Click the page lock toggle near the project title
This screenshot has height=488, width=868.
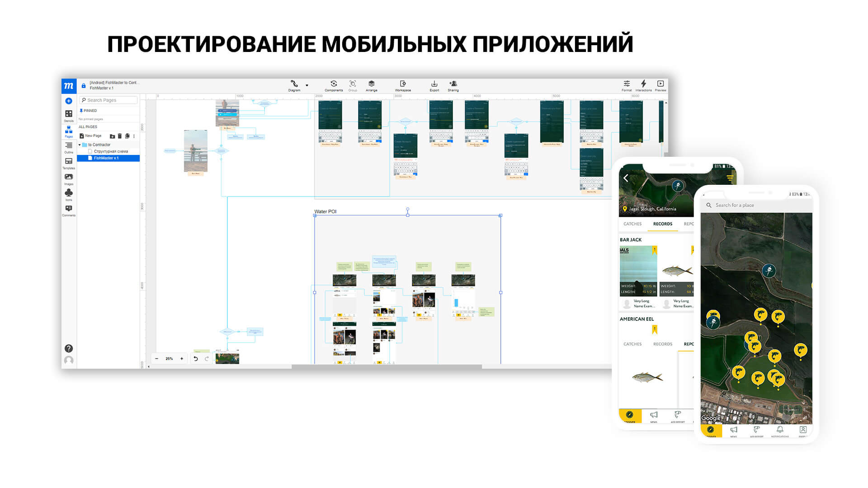(84, 85)
